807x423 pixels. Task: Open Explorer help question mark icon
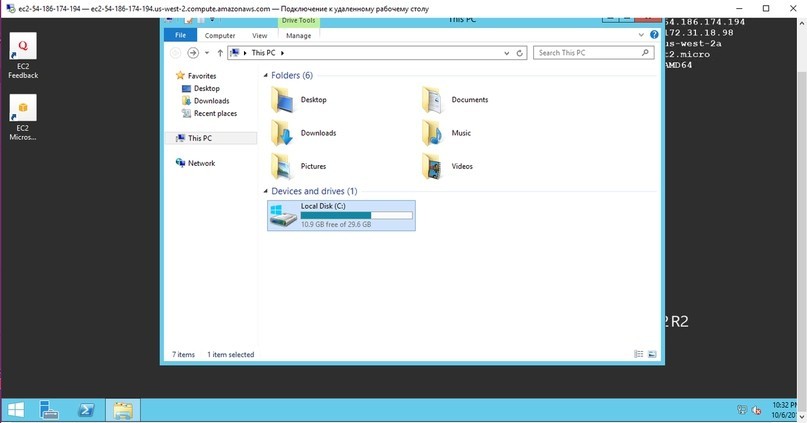pyautogui.click(x=654, y=34)
